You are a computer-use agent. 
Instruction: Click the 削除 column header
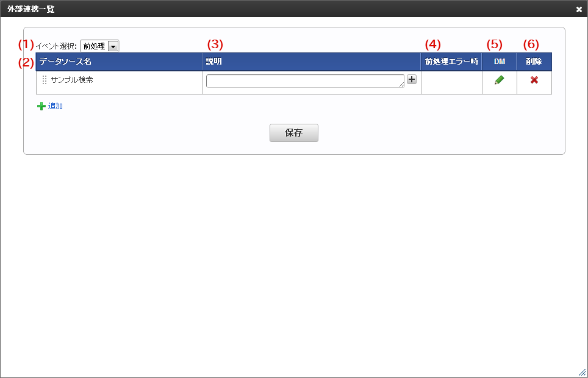534,62
